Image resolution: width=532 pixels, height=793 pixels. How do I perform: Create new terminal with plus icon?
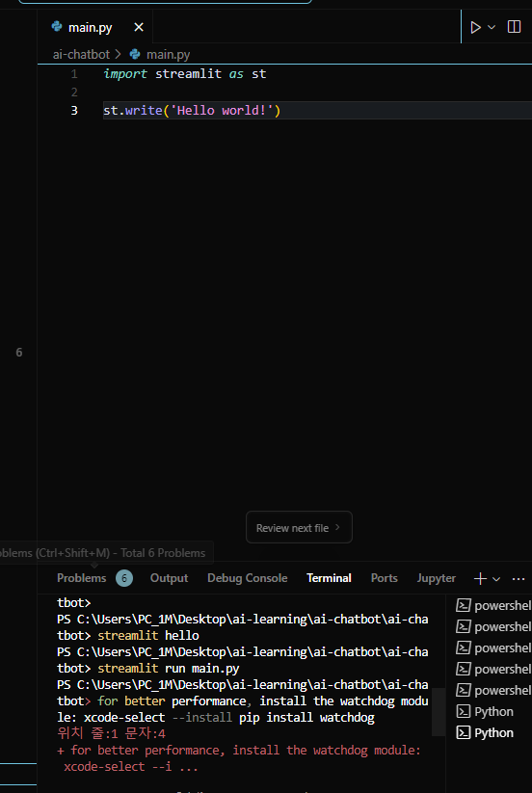pyautogui.click(x=480, y=578)
